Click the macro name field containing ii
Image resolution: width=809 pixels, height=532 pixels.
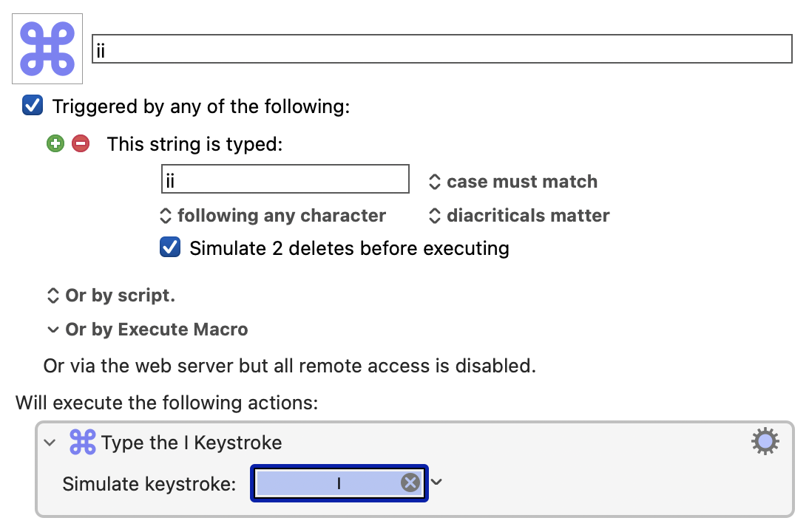[x=442, y=49]
